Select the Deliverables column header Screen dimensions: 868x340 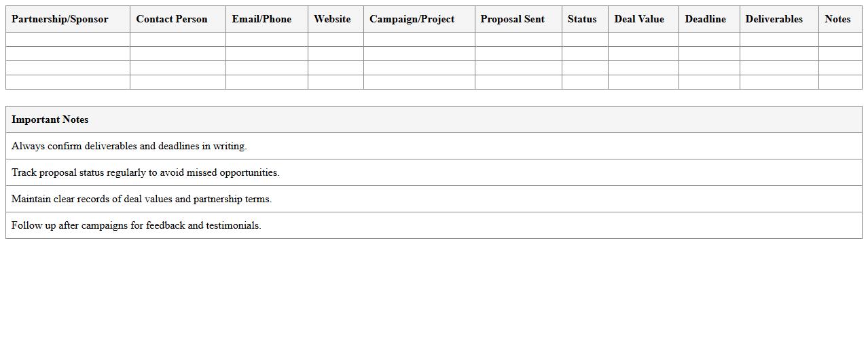[774, 19]
